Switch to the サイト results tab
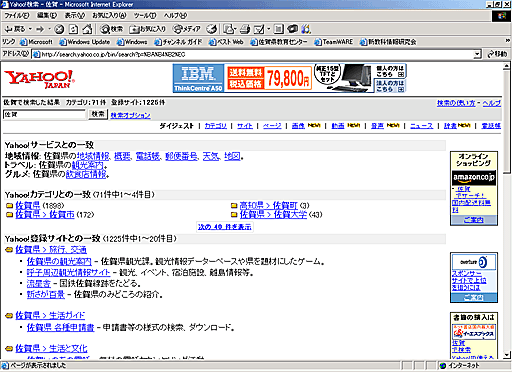 click(x=245, y=126)
